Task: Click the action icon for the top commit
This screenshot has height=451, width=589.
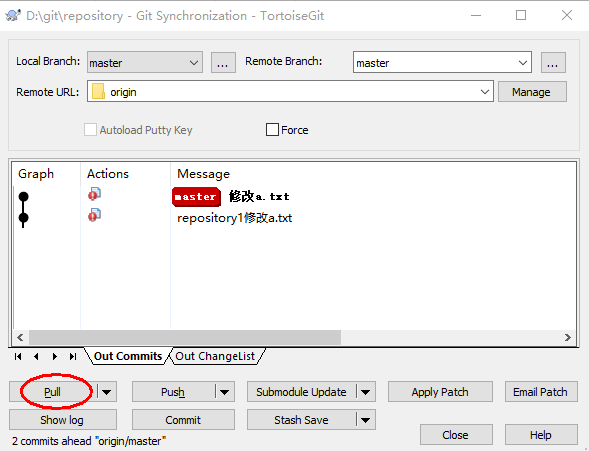Action: tap(94, 194)
